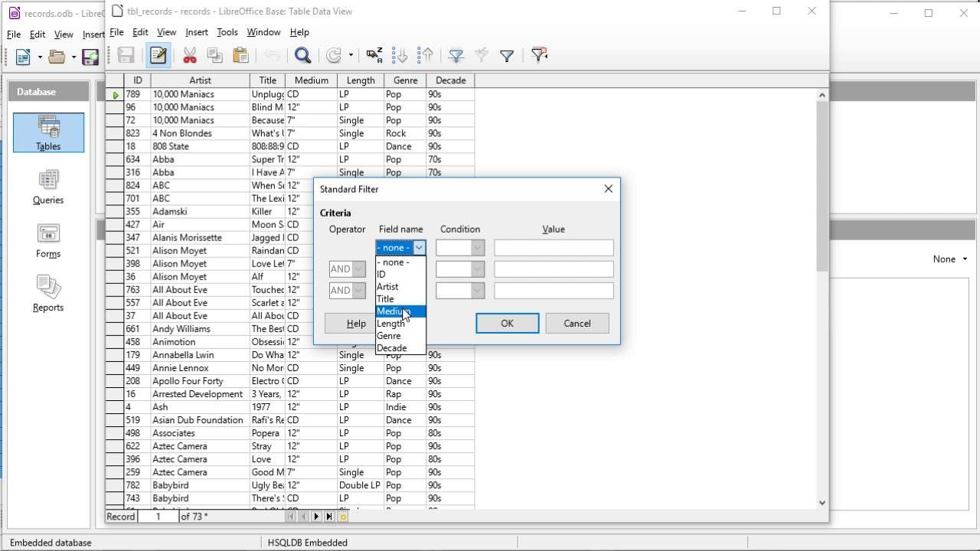Click the Refresh icon in the toolbar
This screenshot has width=980, height=551.
click(x=335, y=54)
